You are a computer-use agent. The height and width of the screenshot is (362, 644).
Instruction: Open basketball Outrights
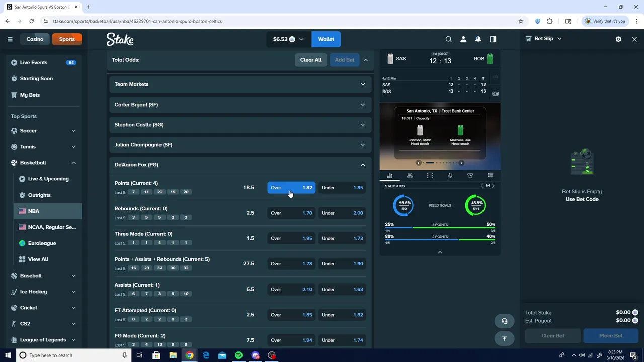[48, 195]
